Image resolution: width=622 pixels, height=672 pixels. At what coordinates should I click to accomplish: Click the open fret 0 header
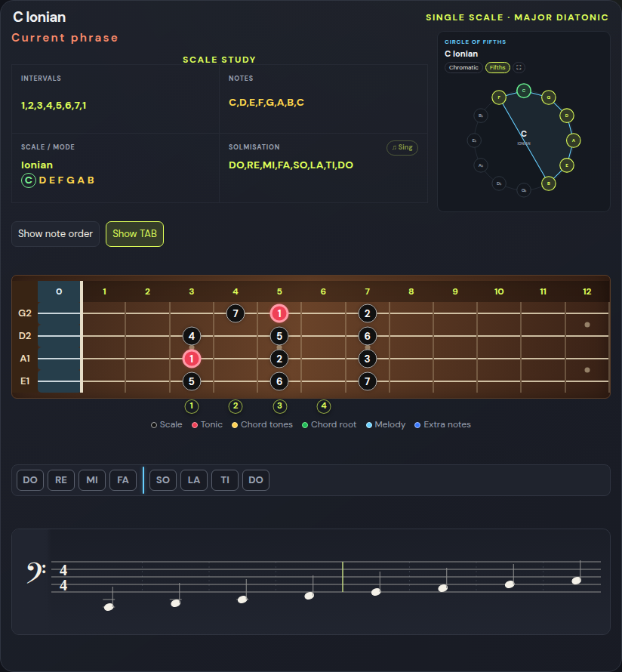[59, 291]
